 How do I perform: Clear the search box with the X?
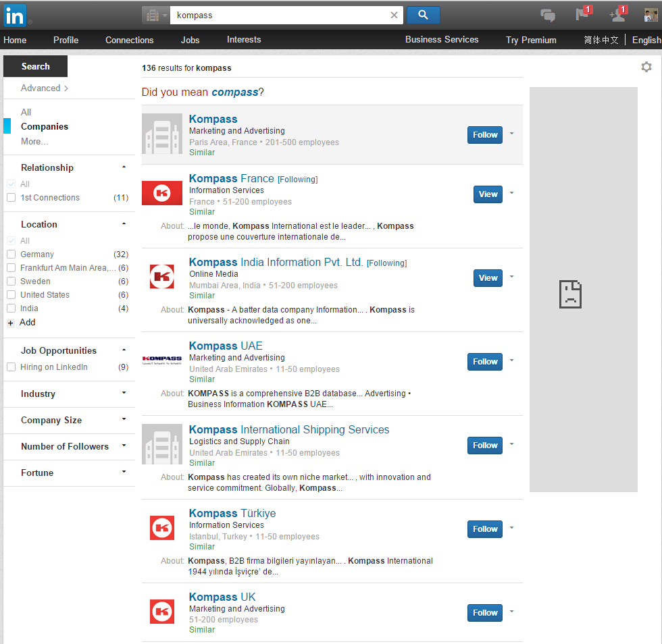(x=394, y=15)
